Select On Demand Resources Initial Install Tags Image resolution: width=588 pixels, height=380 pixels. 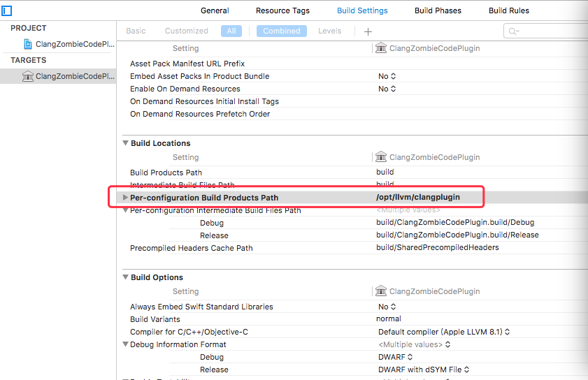204,101
